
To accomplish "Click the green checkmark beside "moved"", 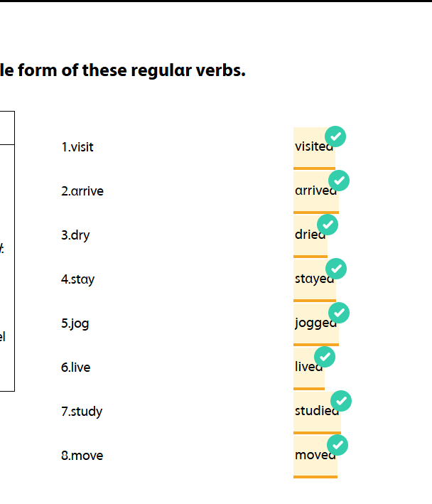I will pyautogui.click(x=337, y=445).
